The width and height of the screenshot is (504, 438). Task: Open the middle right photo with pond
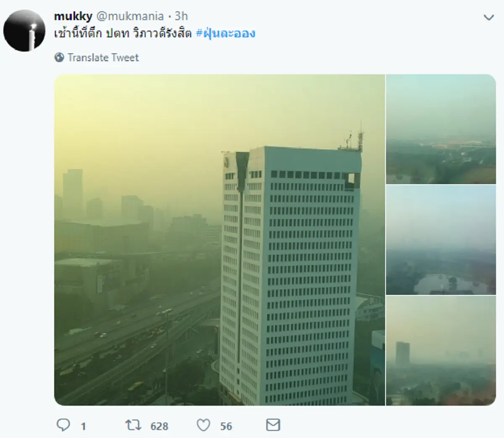pyautogui.click(x=441, y=240)
